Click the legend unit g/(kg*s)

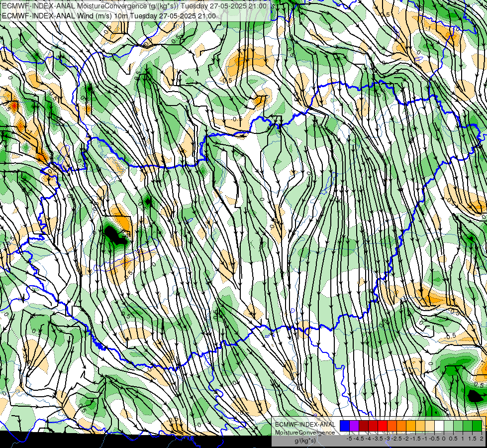pyautogui.click(x=305, y=441)
